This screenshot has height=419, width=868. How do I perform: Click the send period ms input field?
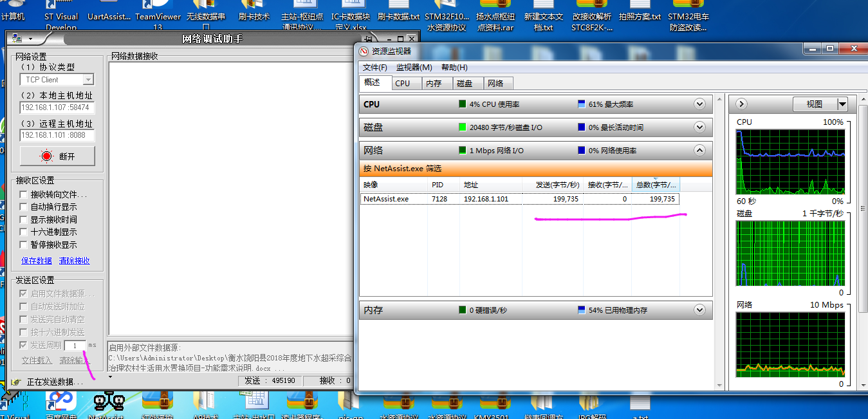pyautogui.click(x=75, y=346)
